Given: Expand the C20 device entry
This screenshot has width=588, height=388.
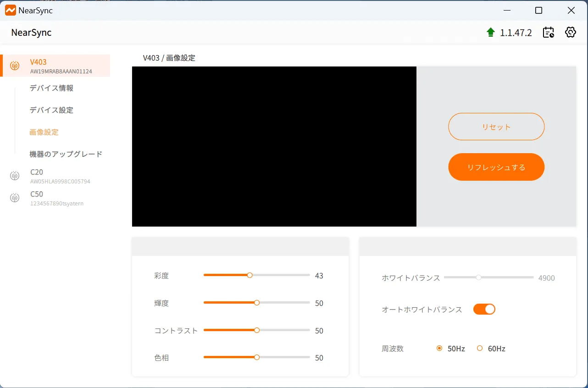Looking at the screenshot, I should click(x=55, y=176).
